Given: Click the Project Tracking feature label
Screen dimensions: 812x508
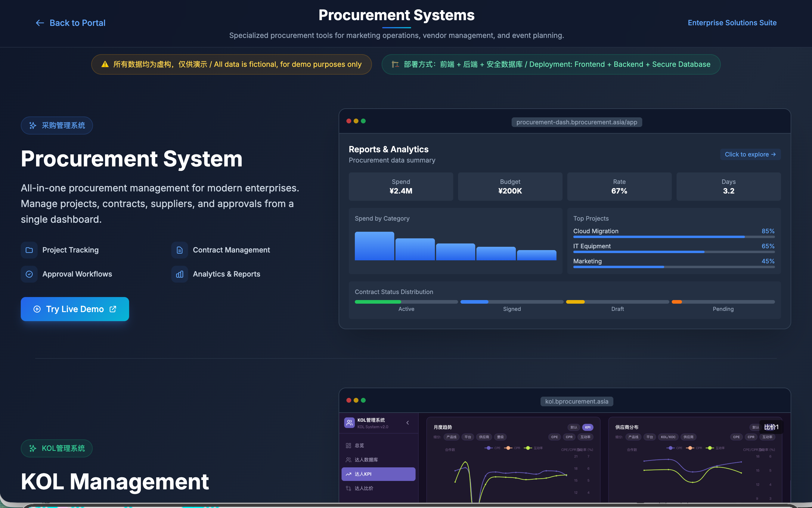Looking at the screenshot, I should click(x=70, y=250).
